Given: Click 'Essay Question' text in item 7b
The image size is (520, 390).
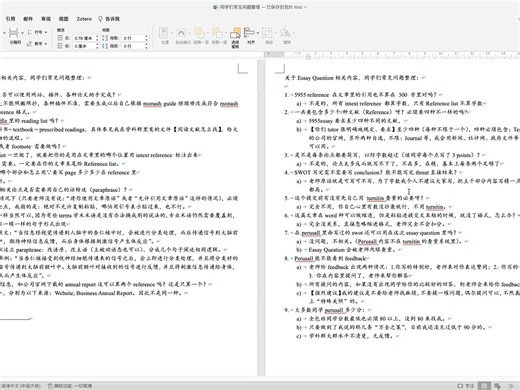Looking at the screenshot, I should pos(327,250).
